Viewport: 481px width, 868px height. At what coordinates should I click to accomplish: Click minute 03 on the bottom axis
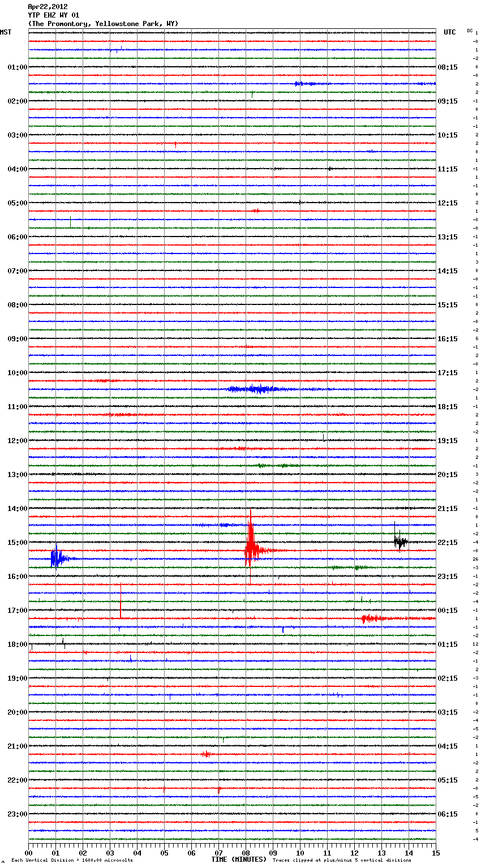click(x=110, y=853)
